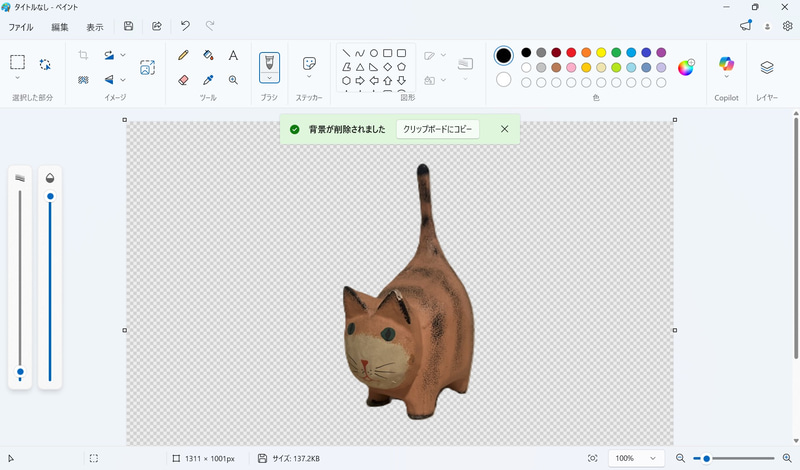The image size is (800, 470).
Task: Open the feedback megaphone button
Action: (x=746, y=26)
